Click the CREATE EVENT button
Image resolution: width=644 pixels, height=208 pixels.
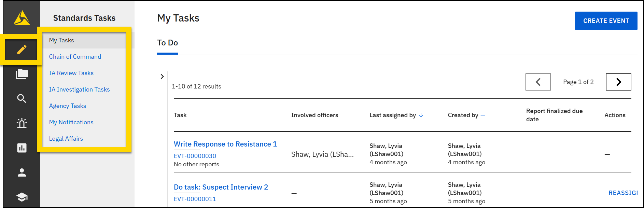click(606, 21)
